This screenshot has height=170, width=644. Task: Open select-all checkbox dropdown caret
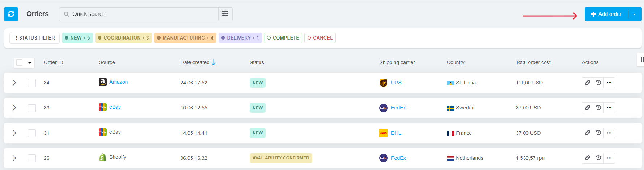coord(30,63)
